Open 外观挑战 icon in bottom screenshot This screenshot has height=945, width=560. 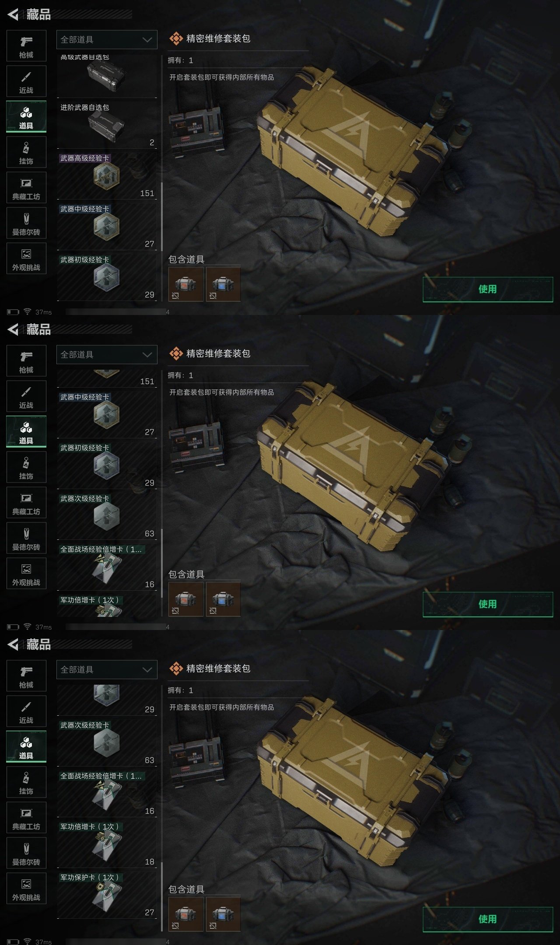point(26,888)
